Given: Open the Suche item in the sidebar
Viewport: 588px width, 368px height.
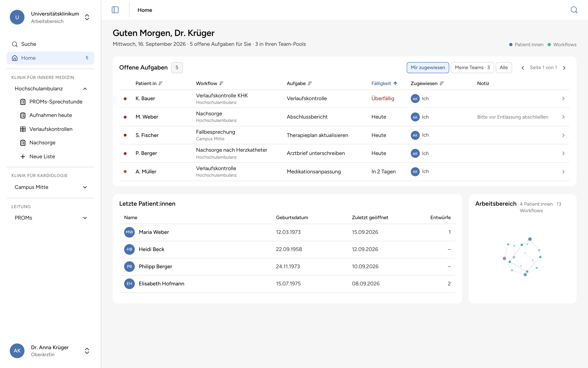Looking at the screenshot, I should [x=50, y=44].
